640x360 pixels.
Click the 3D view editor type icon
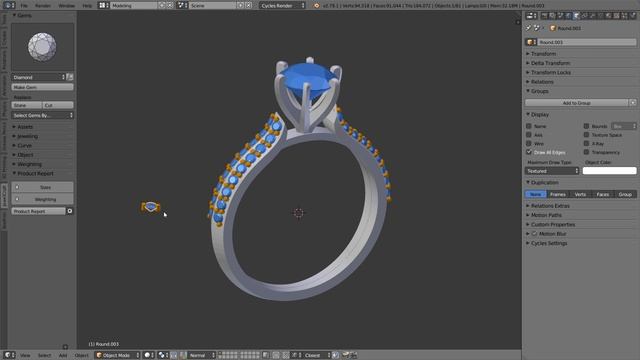click(x=9, y=355)
